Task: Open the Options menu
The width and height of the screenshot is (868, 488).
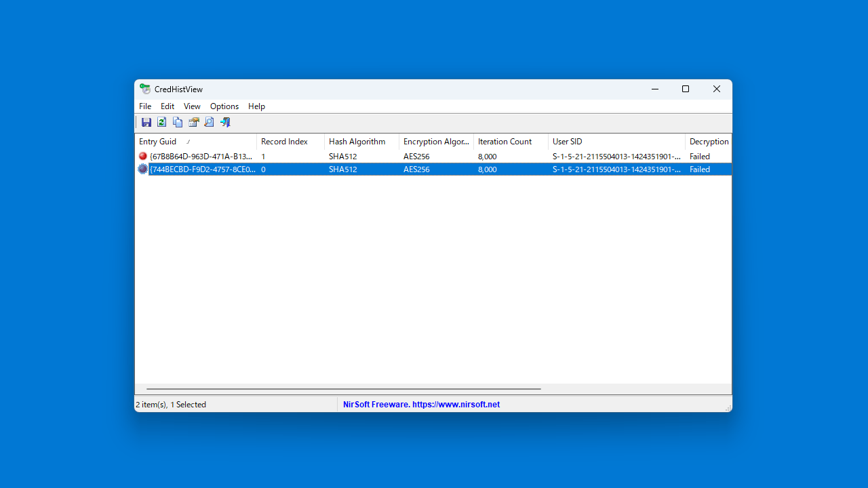Action: (224, 106)
